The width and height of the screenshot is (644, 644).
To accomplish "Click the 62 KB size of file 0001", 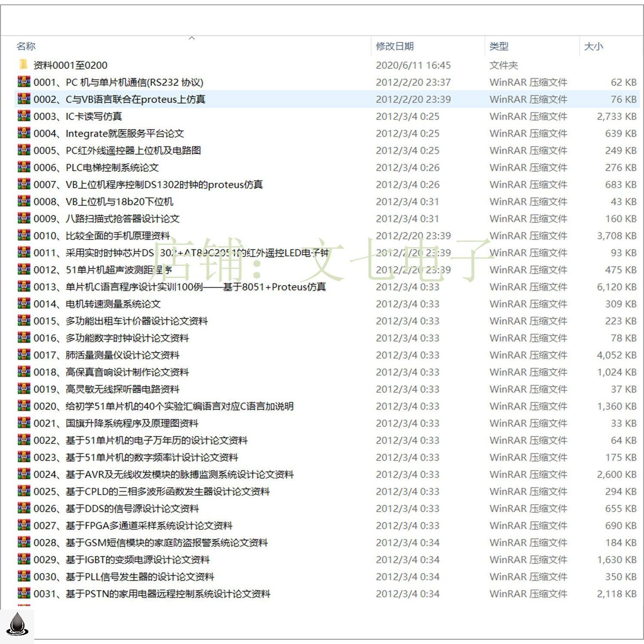I will [623, 82].
